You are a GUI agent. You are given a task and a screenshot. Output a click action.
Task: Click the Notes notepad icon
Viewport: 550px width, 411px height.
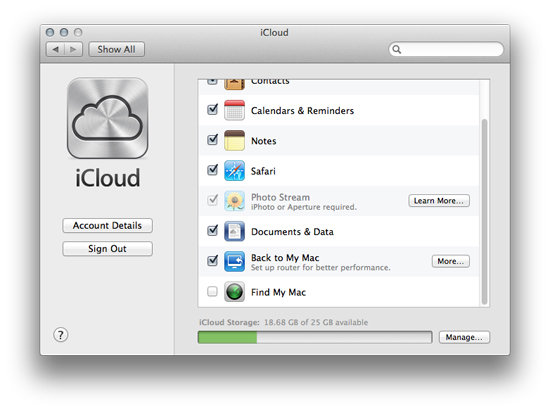click(234, 141)
